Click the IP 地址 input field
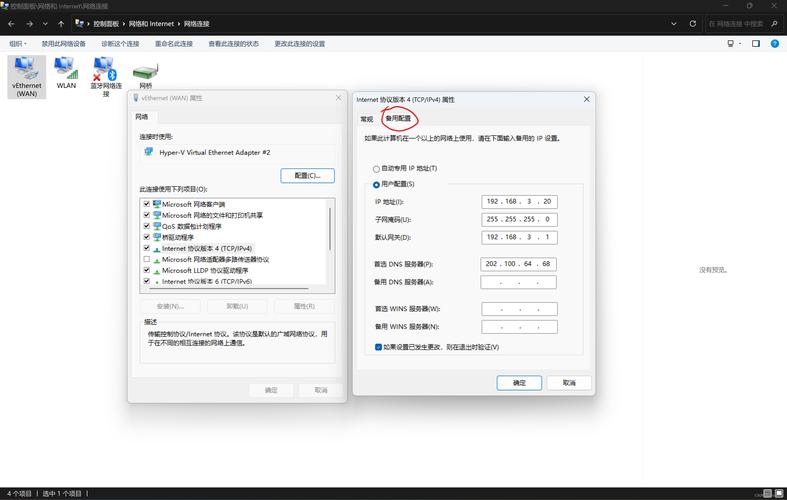Image resolution: width=787 pixels, height=500 pixels. click(x=519, y=201)
